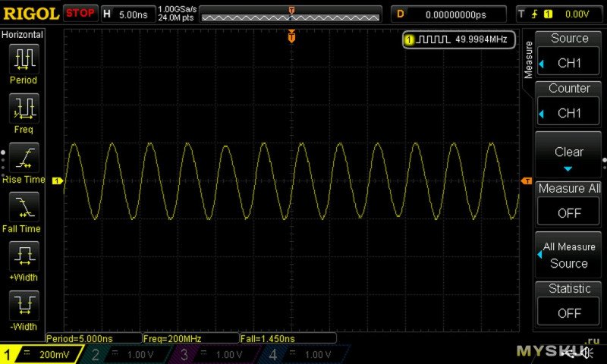The height and width of the screenshot is (364, 607).
Task: Choose the Fall Time measurement icon
Action: tap(24, 207)
